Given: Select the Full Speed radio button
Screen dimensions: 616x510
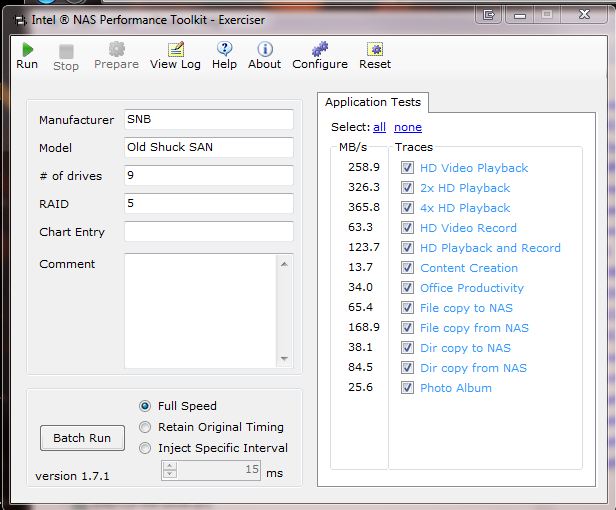Looking at the screenshot, I should (145, 406).
